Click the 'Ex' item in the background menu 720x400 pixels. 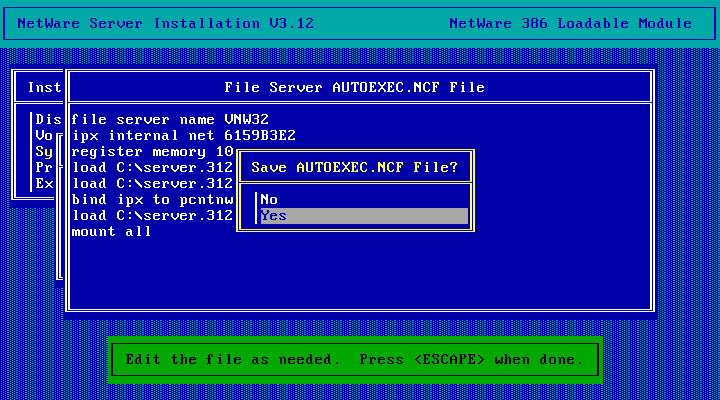coord(44,184)
